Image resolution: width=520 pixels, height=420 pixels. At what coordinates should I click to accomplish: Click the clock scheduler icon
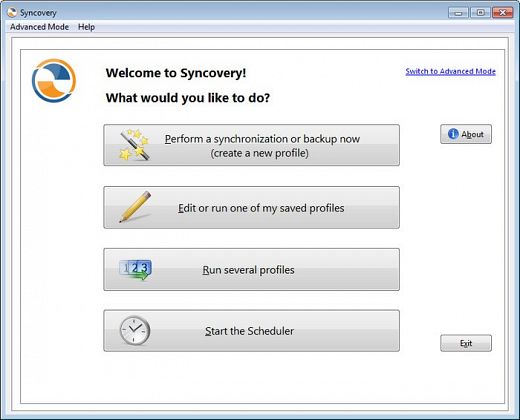coord(135,330)
